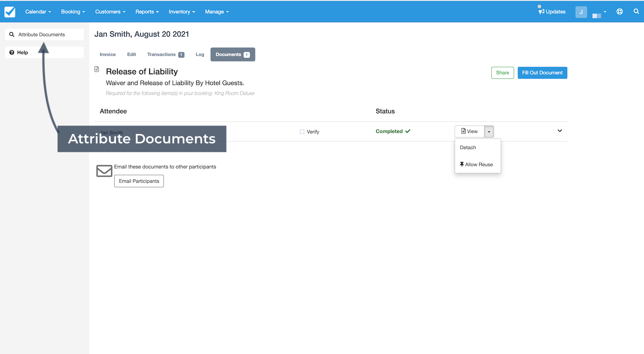Screen dimensions: 644x354
Task: Switch to the Invoice tab
Action: [x=107, y=54]
